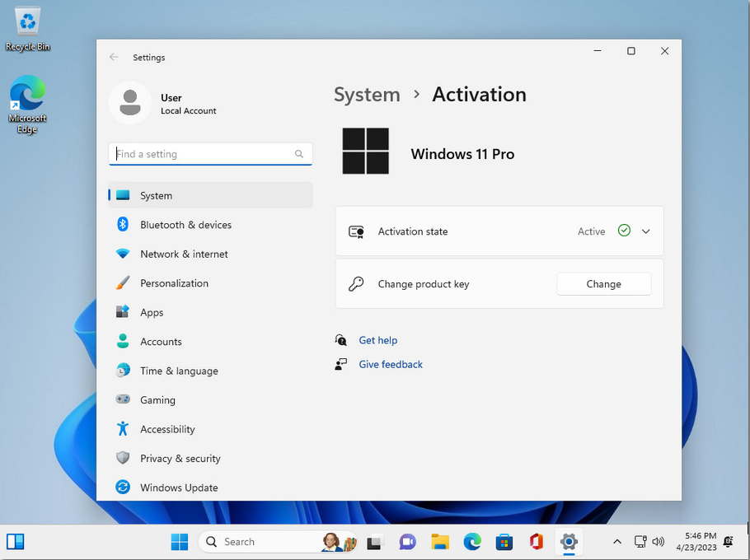Close the Settings window
Viewport: 750px width, 560px height.
click(x=664, y=51)
